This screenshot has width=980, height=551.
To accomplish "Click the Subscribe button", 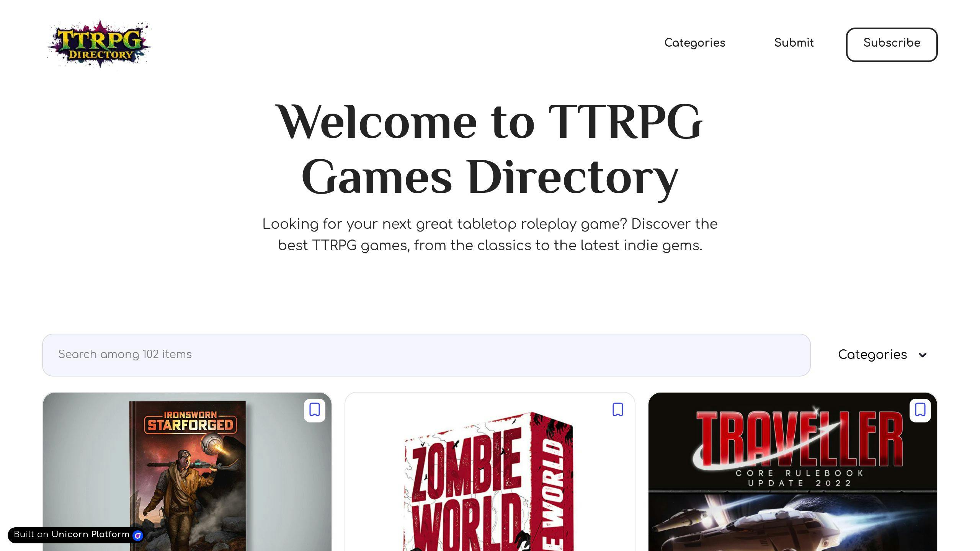I will click(x=892, y=44).
